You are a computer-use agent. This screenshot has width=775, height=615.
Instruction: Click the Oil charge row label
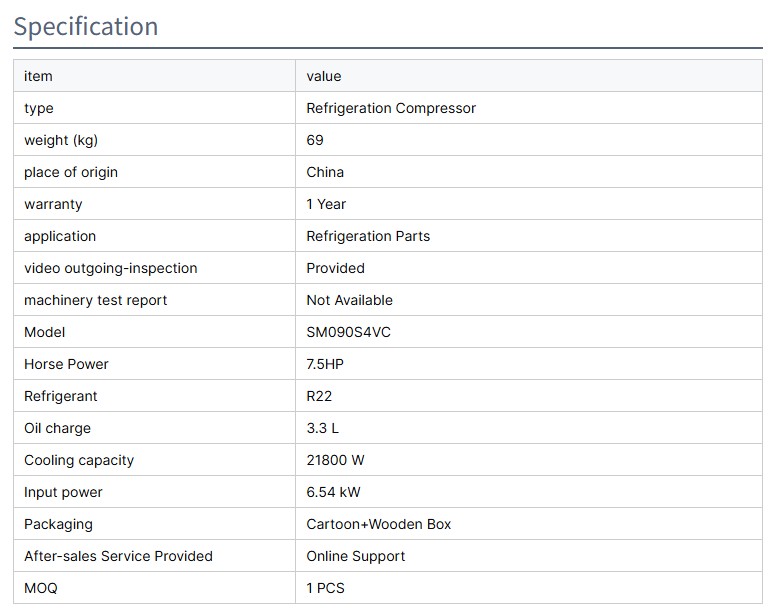coord(57,428)
